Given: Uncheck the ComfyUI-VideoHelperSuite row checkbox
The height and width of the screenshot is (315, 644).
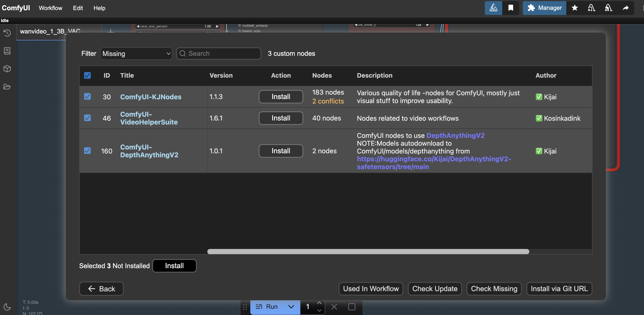Looking at the screenshot, I should click(x=87, y=118).
